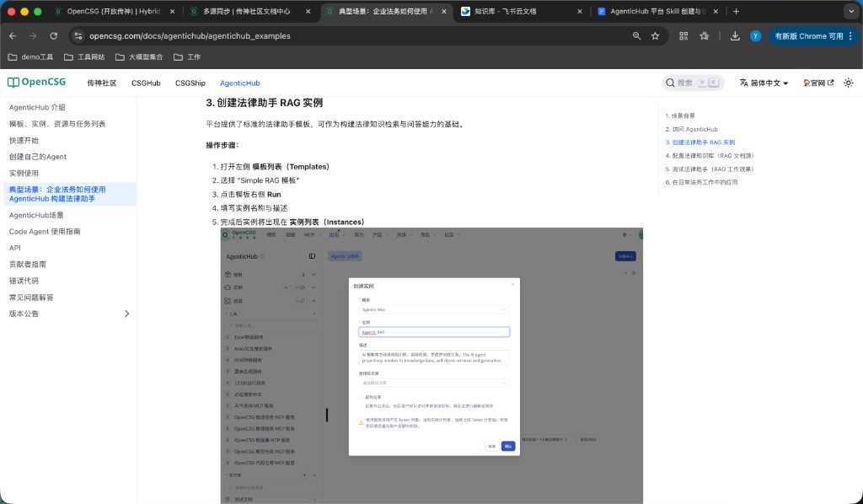Click the OpenCSG logo in the site header
863x504 pixels.
[35, 82]
